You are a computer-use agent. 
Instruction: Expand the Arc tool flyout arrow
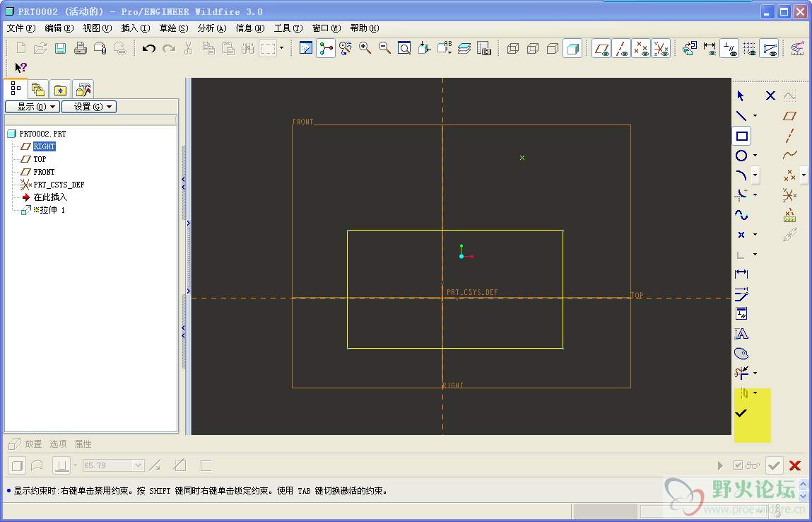(755, 175)
